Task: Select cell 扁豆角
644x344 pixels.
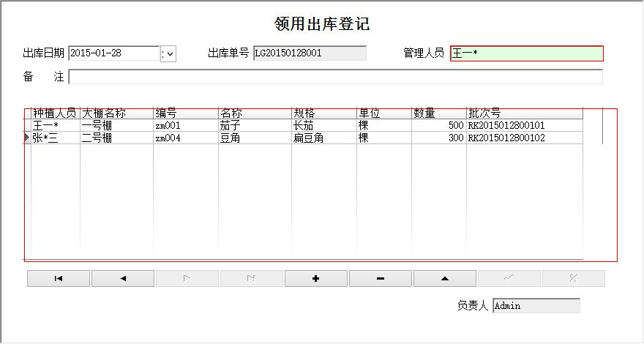Action: tap(324, 138)
